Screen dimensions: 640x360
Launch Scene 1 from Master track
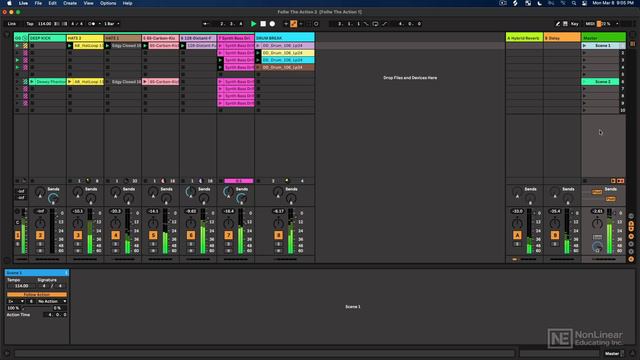point(584,46)
